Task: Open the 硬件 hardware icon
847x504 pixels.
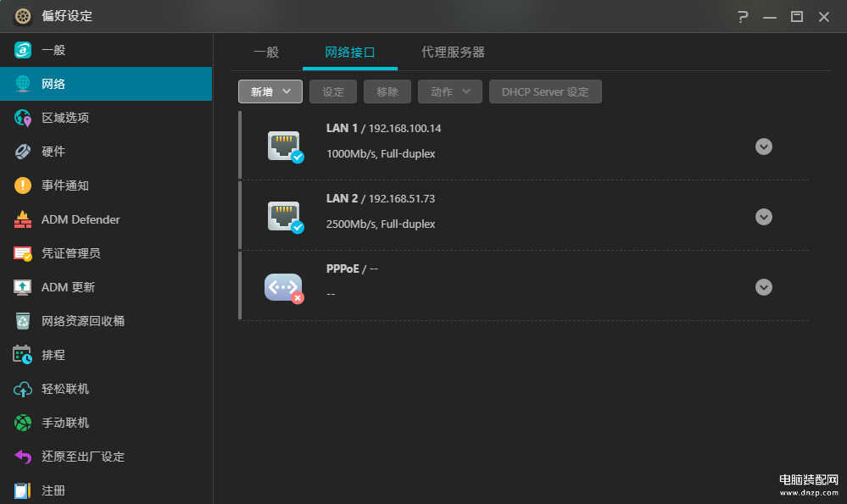Action: 23,152
